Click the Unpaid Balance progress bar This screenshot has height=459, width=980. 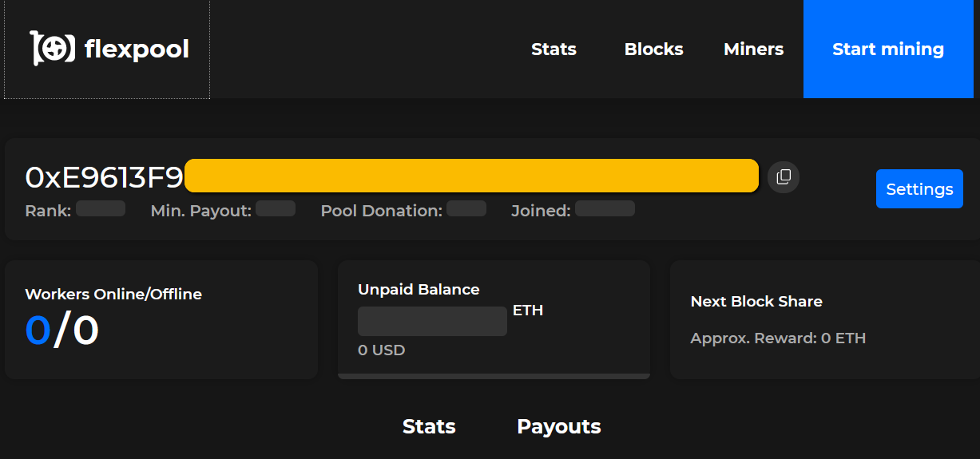pos(494,376)
